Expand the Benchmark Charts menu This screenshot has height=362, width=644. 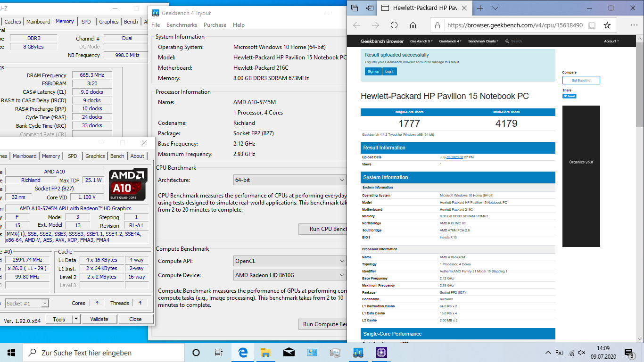pos(483,41)
